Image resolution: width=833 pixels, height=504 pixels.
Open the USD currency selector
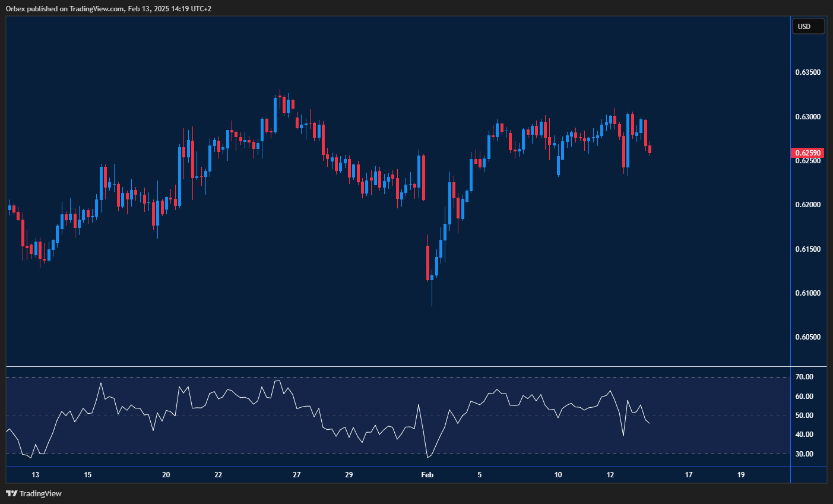coord(807,27)
